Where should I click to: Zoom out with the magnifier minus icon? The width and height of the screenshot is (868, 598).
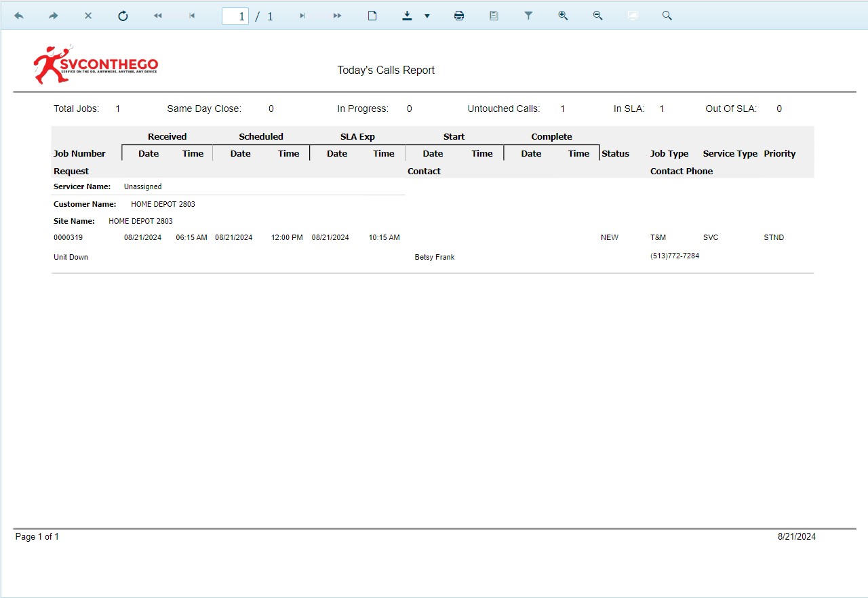(597, 16)
